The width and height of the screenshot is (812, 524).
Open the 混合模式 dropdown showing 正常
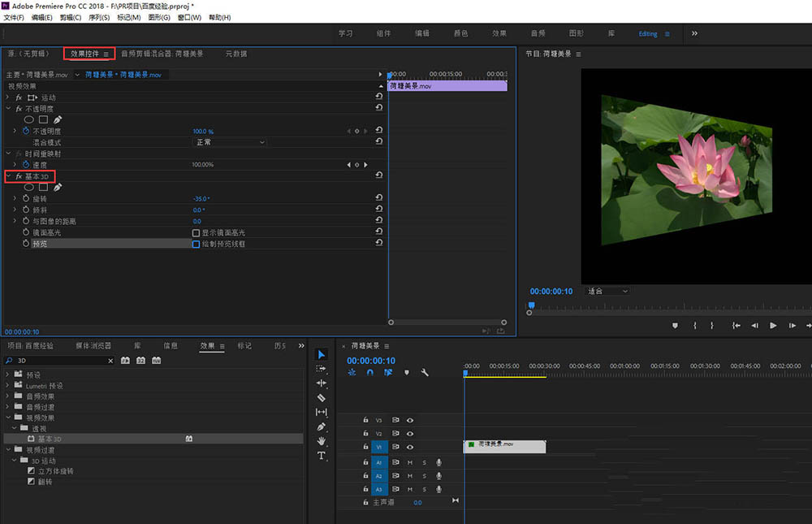click(x=230, y=142)
